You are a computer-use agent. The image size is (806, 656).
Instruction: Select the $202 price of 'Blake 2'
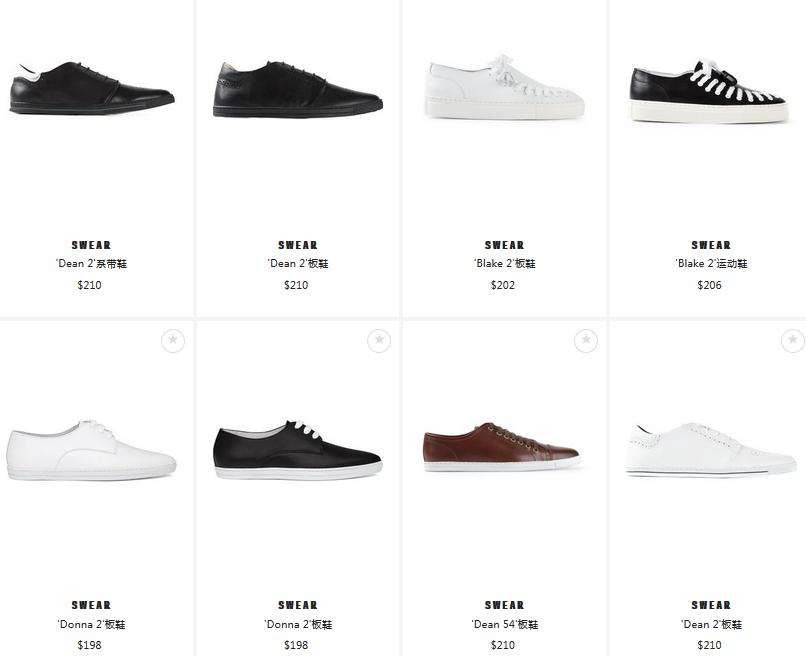(x=503, y=285)
